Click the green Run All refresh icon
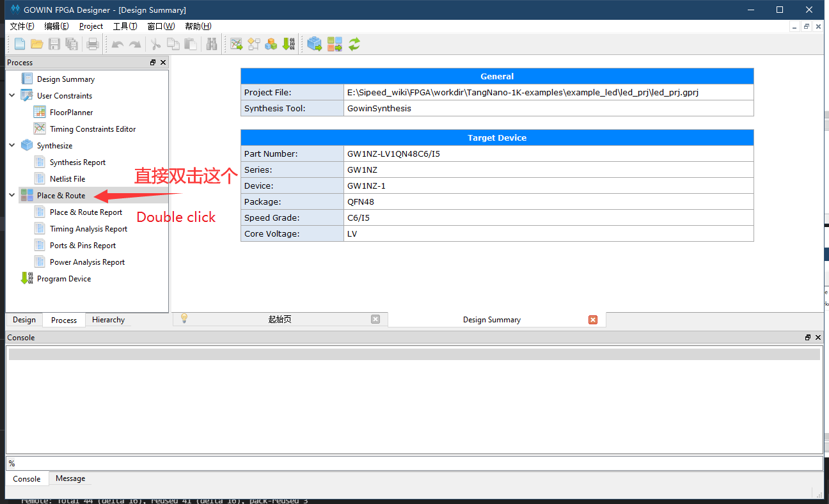Image resolution: width=829 pixels, height=504 pixels. coord(354,44)
